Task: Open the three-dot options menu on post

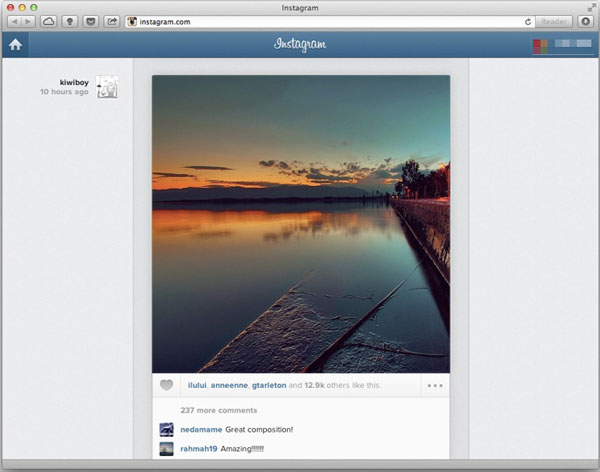Action: coord(435,385)
